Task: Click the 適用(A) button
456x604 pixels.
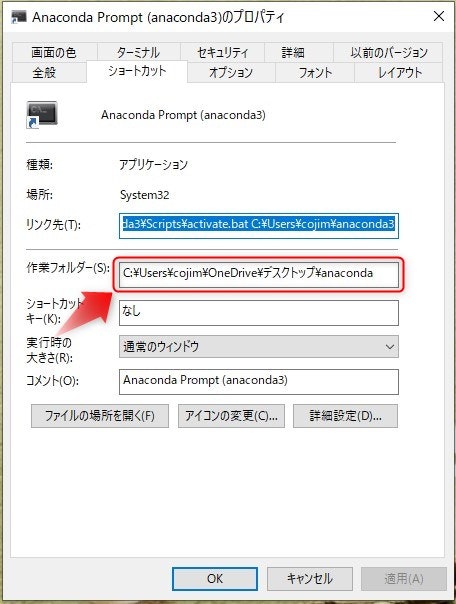Action: (404, 579)
